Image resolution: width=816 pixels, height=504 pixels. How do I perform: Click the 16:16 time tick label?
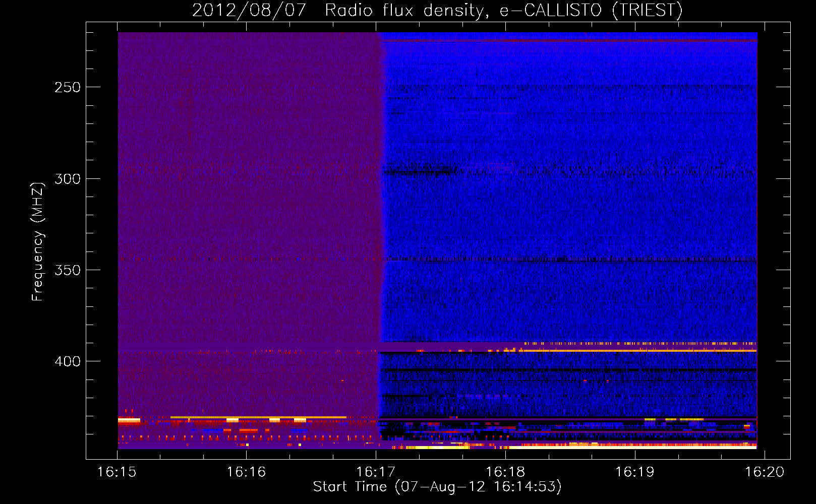point(246,472)
